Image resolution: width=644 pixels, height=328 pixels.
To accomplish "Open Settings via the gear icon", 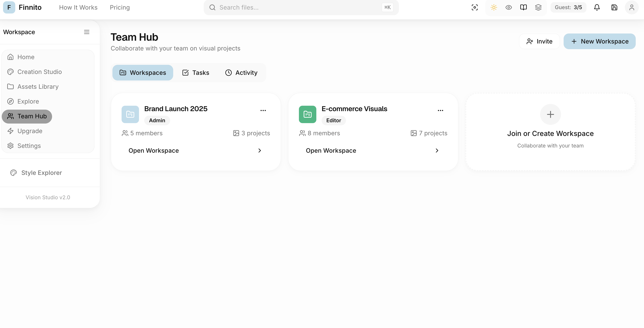I will tap(10, 146).
